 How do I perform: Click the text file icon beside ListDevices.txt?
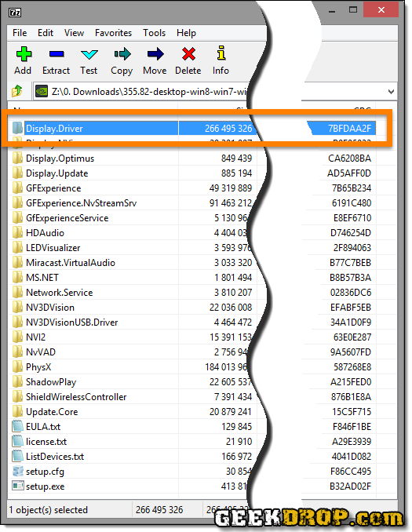click(x=17, y=457)
